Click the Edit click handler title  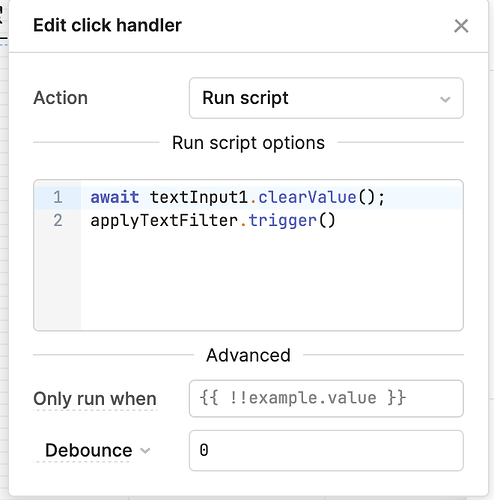point(108,25)
